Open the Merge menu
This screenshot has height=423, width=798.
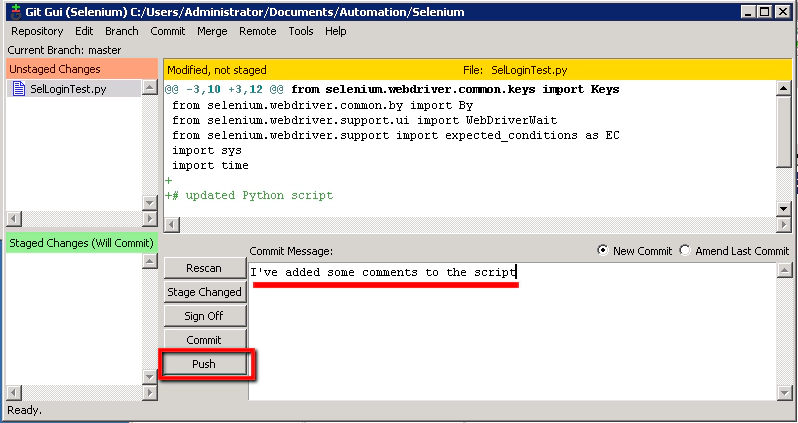212,31
